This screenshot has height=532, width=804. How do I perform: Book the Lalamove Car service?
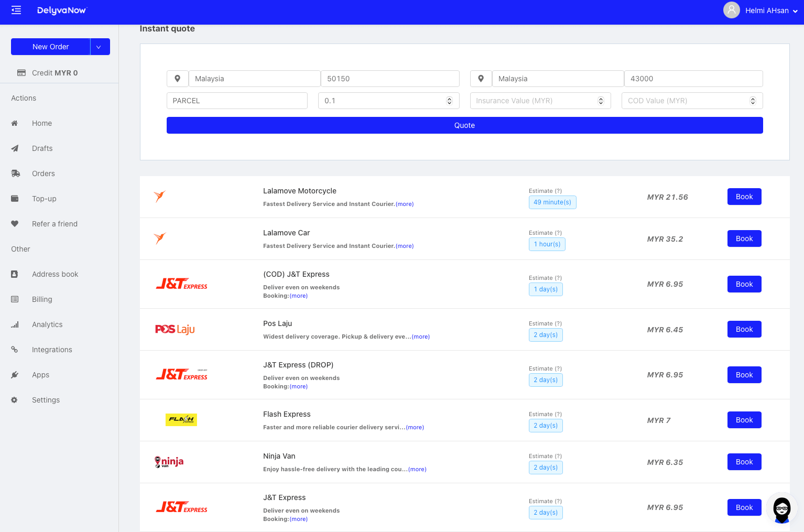click(744, 238)
